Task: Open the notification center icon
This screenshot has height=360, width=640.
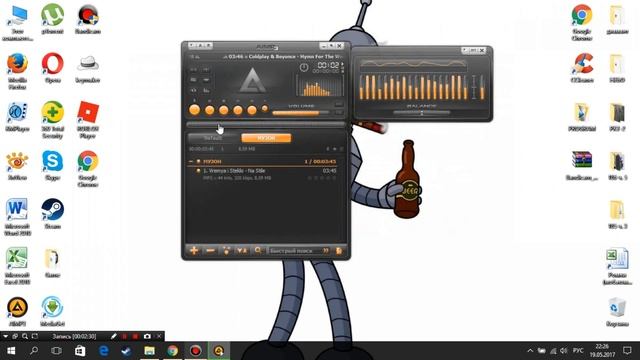Action: pyautogui.click(x=627, y=351)
